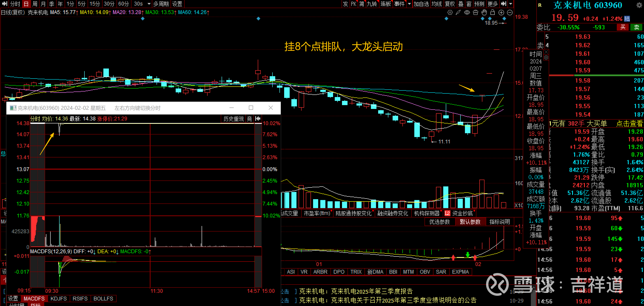Click the red 买 buy button
The image size is (644, 306).
(623, 27)
